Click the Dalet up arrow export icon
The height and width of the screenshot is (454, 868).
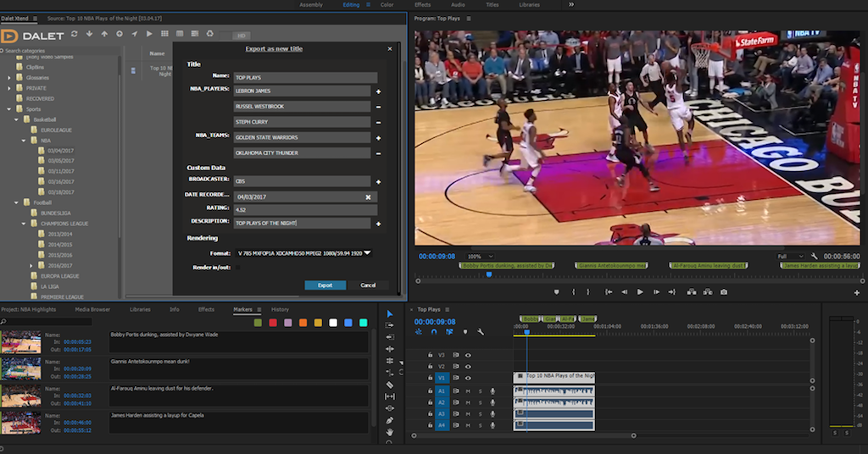point(104,34)
